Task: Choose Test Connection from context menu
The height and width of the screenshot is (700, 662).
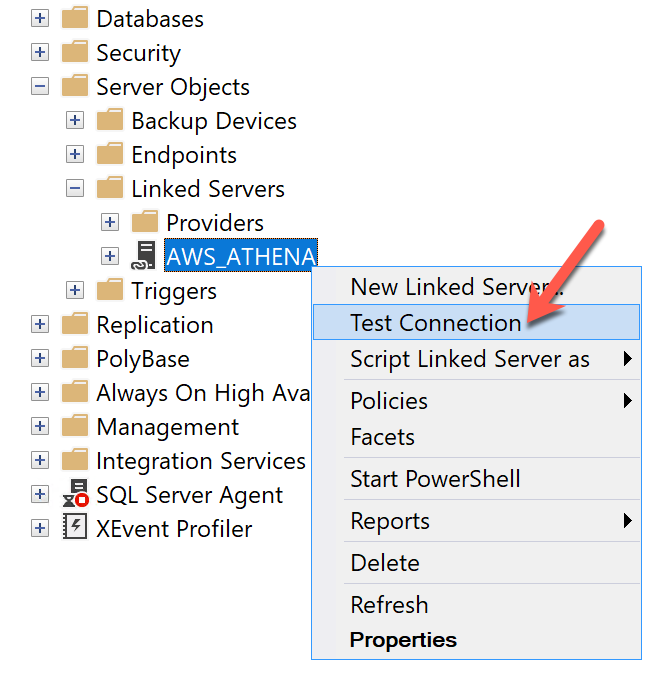Action: tap(435, 323)
